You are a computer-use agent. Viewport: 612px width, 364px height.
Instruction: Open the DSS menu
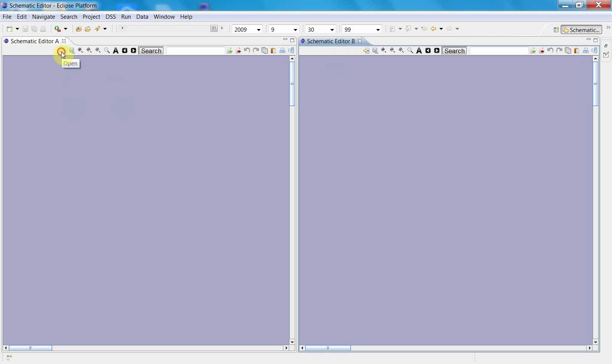pos(111,17)
